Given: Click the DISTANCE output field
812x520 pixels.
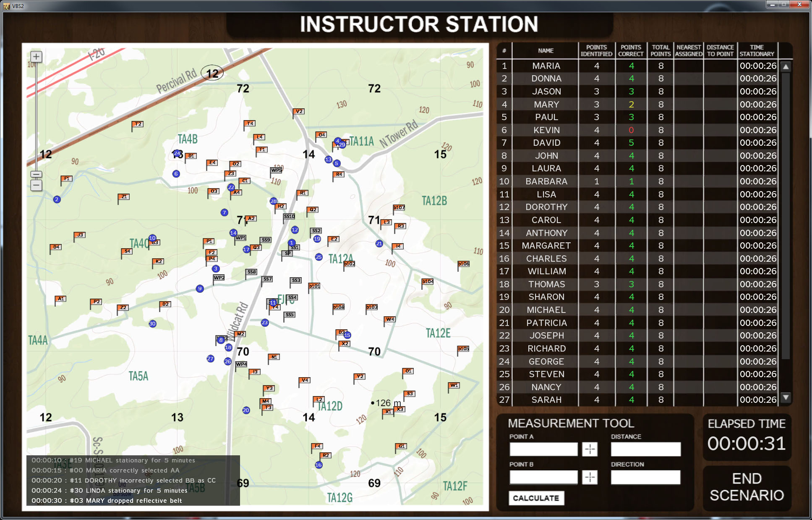Looking at the screenshot, I should [x=646, y=449].
